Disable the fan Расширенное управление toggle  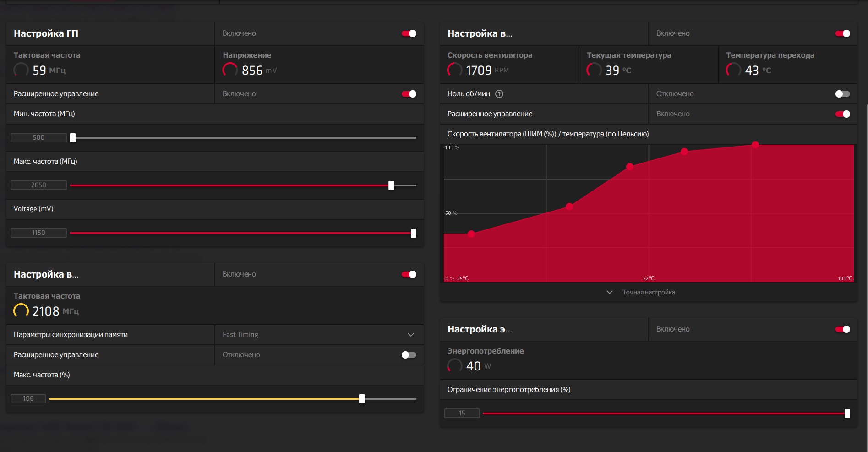tap(843, 114)
